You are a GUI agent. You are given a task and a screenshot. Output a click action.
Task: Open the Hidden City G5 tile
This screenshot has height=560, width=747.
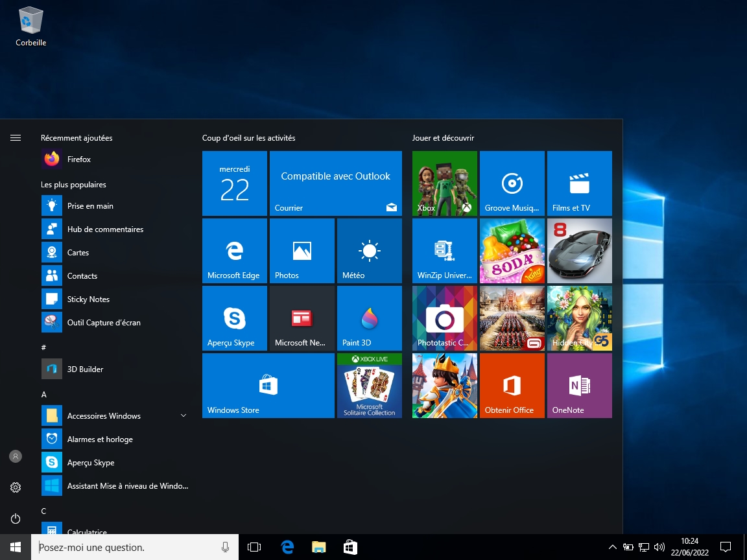[x=580, y=318]
